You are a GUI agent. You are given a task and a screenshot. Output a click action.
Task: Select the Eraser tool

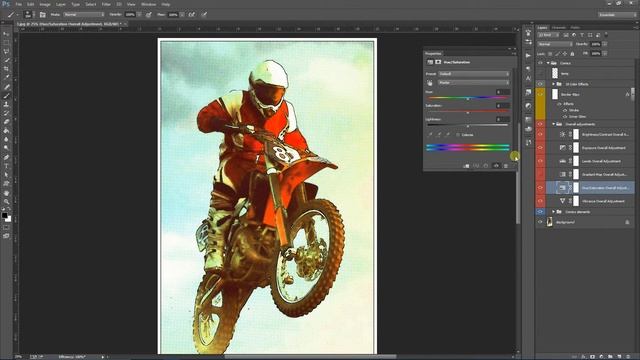pos(6,122)
